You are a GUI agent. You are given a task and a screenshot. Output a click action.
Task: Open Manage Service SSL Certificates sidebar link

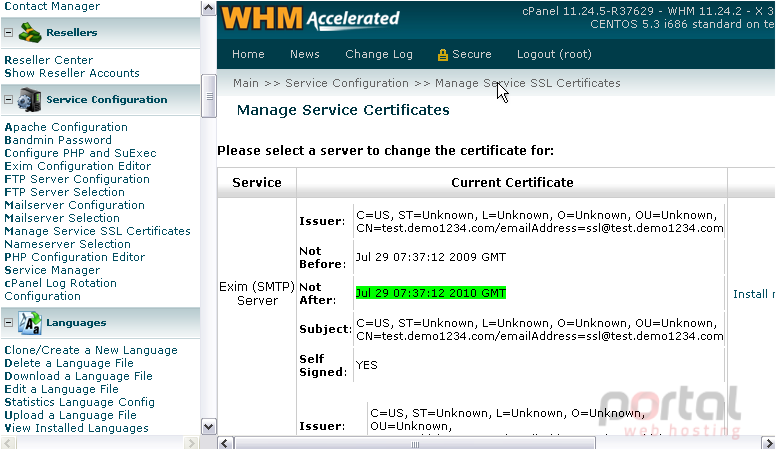tap(97, 231)
